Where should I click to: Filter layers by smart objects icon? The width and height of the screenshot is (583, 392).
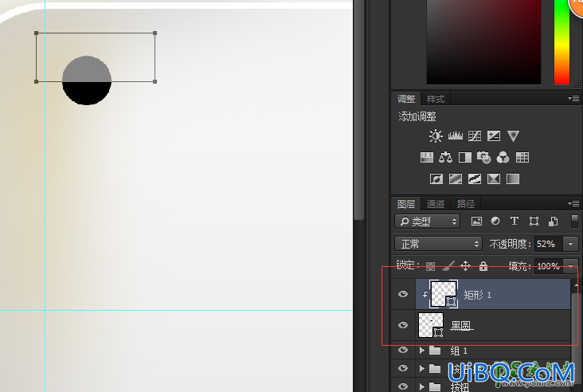554,221
